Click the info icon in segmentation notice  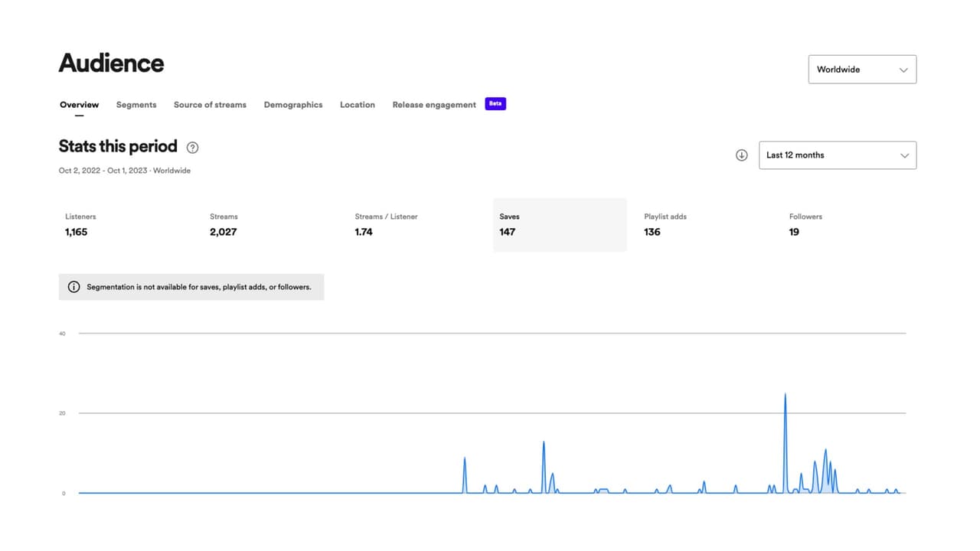coord(73,286)
